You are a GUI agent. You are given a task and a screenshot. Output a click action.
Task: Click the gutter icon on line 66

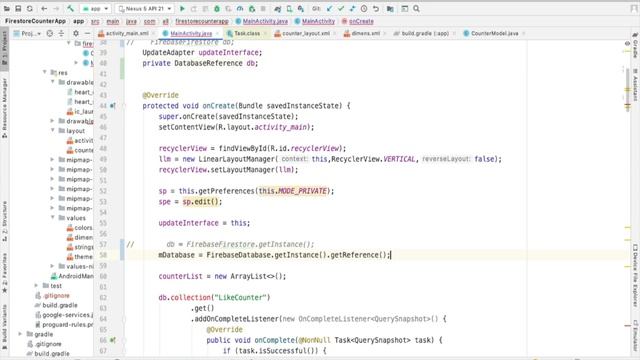click(113, 340)
